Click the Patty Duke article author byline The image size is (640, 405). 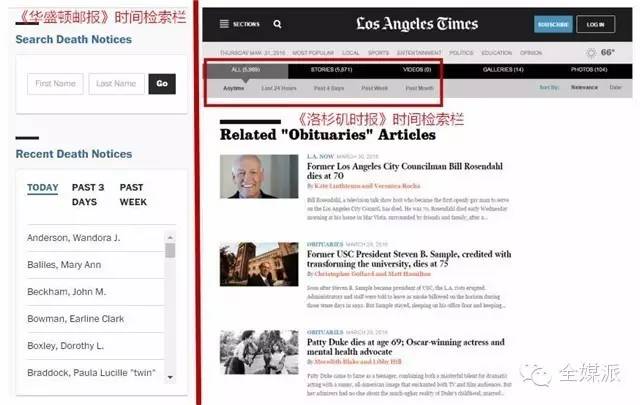click(x=354, y=362)
